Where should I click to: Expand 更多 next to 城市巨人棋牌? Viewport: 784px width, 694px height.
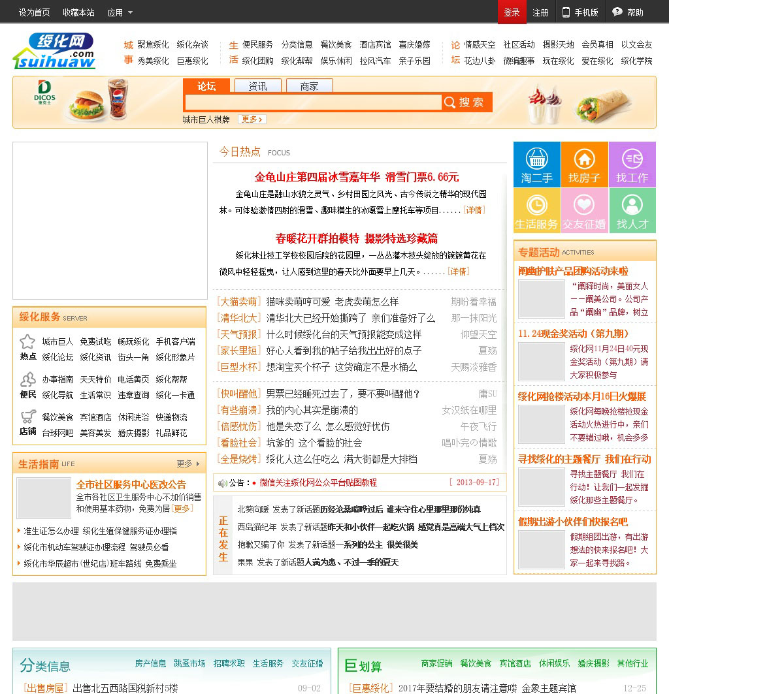252,119
